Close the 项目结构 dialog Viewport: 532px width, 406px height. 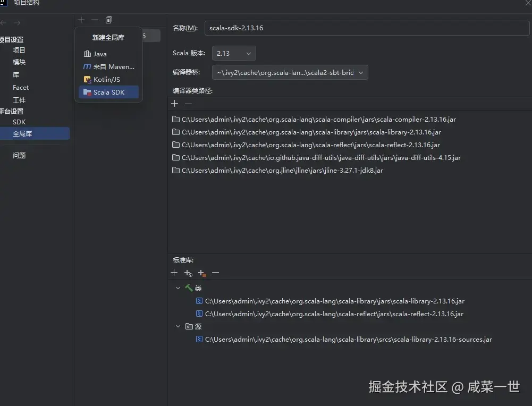point(528,3)
